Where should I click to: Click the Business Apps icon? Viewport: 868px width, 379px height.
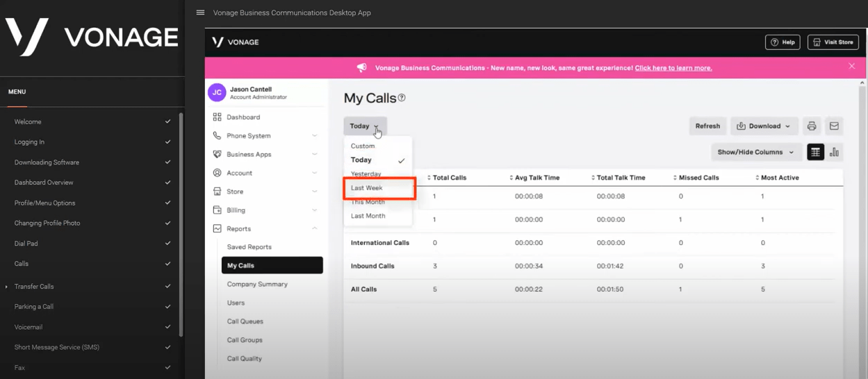pos(217,154)
